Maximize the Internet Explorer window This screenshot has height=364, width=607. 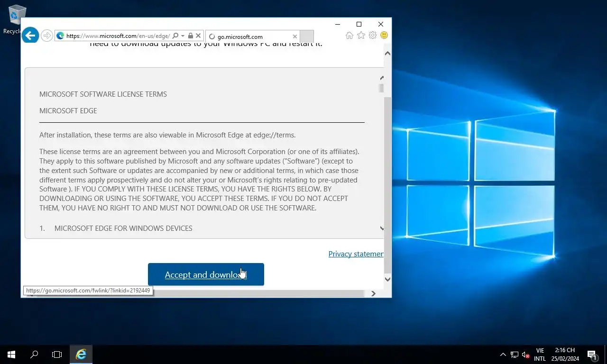359,24
